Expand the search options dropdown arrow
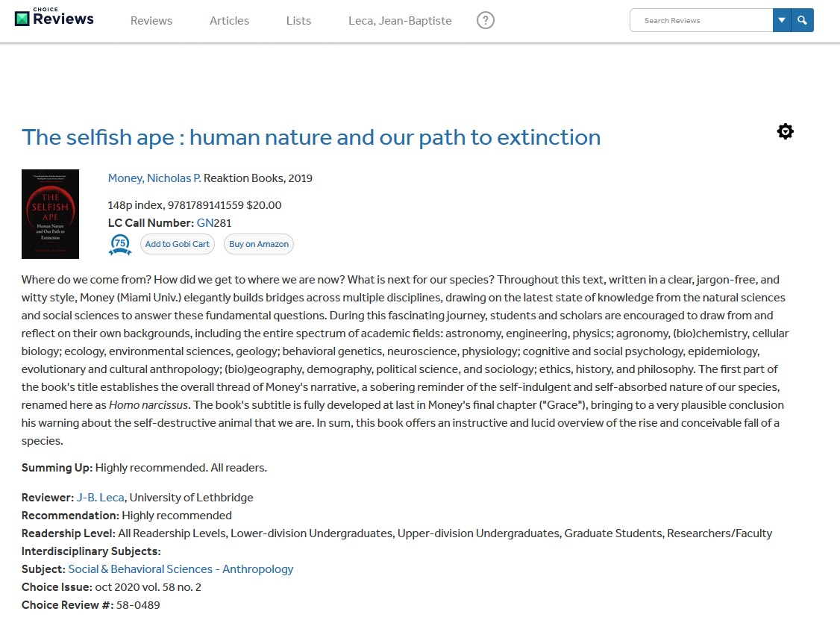 click(x=782, y=21)
